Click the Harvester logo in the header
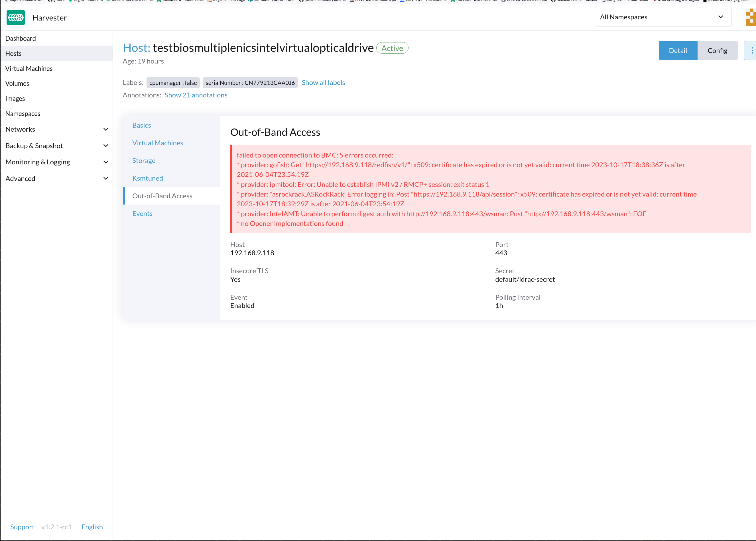 click(15, 17)
